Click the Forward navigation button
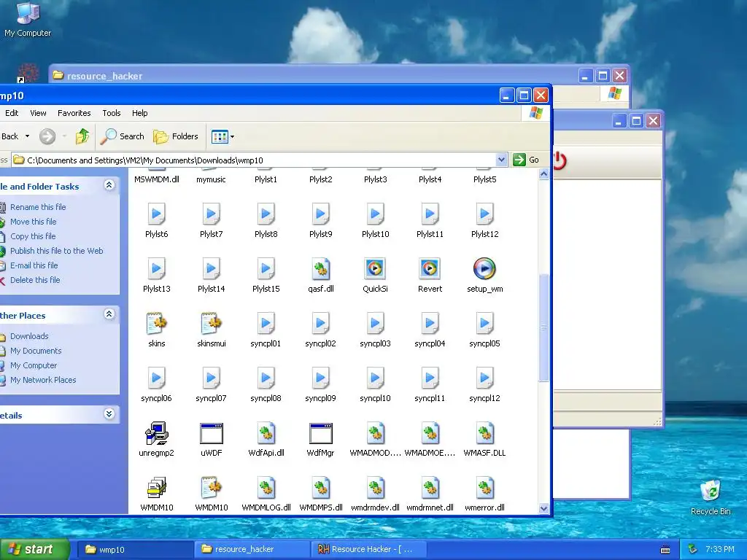 pos(47,136)
